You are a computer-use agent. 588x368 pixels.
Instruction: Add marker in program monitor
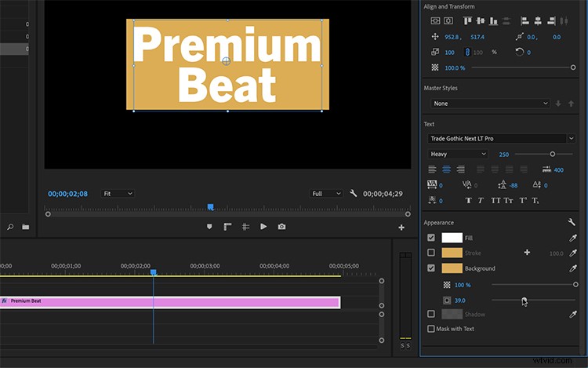(x=209, y=227)
